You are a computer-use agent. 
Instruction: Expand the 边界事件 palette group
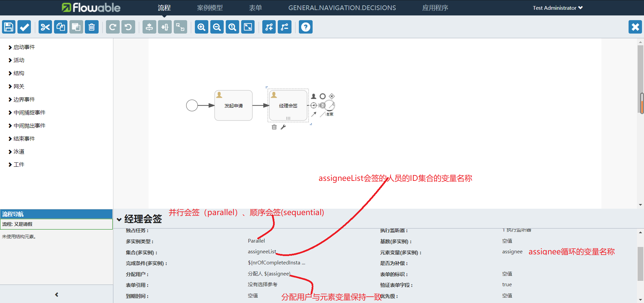pos(21,100)
